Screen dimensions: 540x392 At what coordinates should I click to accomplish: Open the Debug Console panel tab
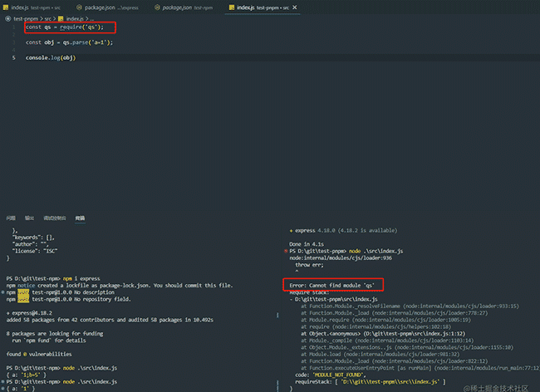pos(54,218)
